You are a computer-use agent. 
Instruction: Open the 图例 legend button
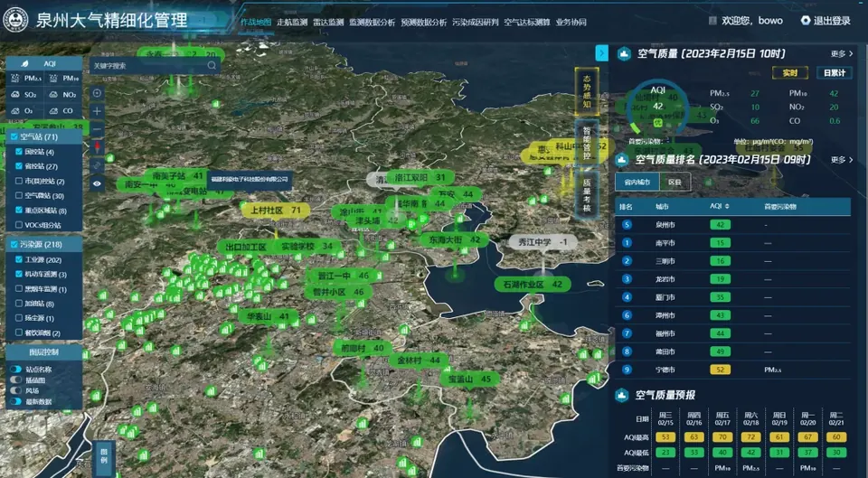click(x=103, y=458)
